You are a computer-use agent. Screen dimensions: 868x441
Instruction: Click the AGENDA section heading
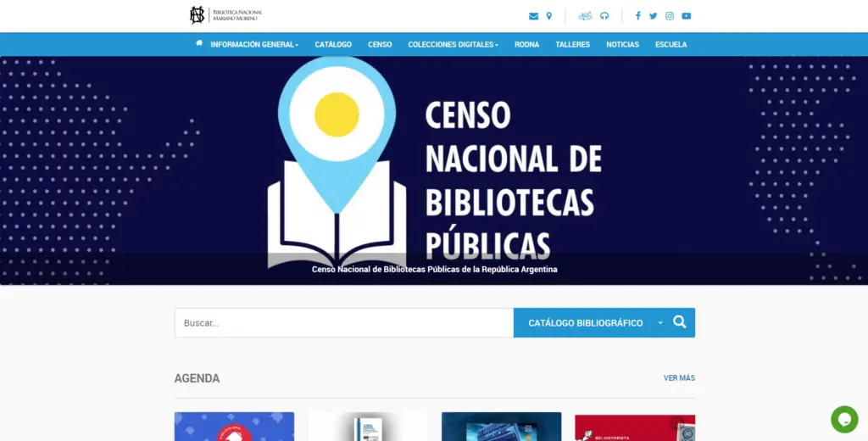pos(197,378)
